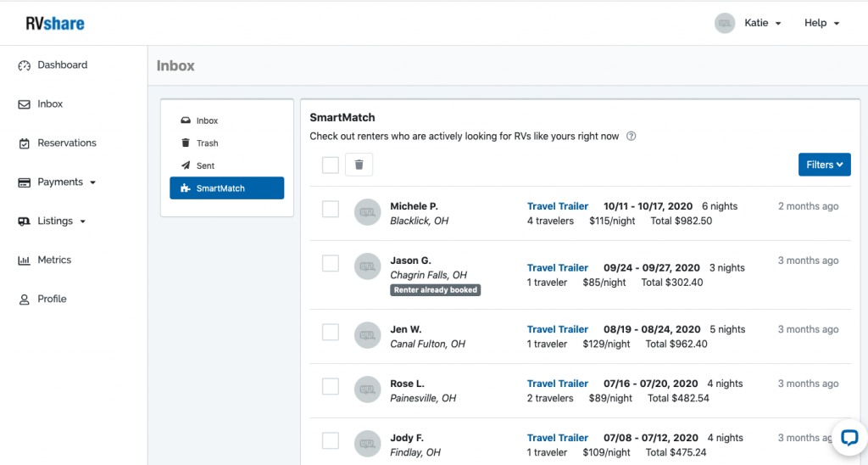Check the box for Michele P.

[x=331, y=209]
